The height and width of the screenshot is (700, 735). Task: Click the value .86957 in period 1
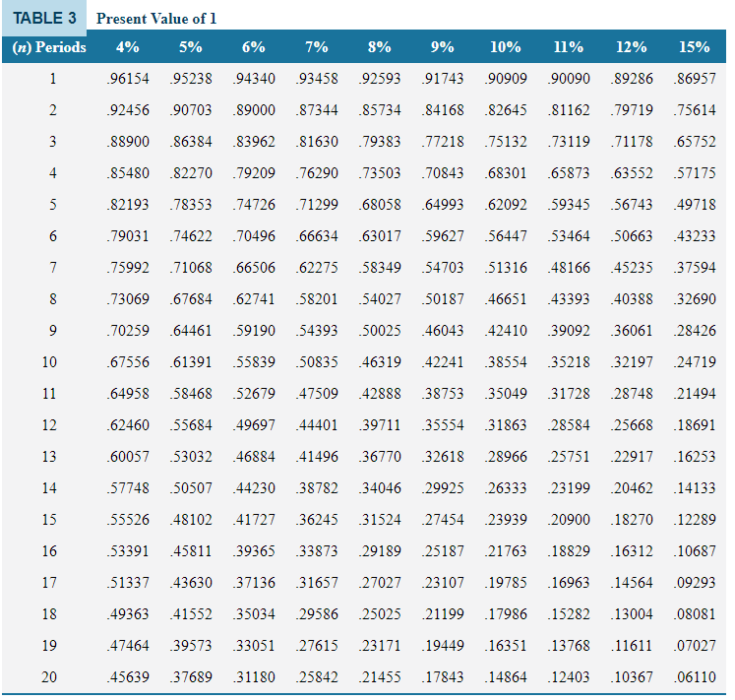pos(695,79)
